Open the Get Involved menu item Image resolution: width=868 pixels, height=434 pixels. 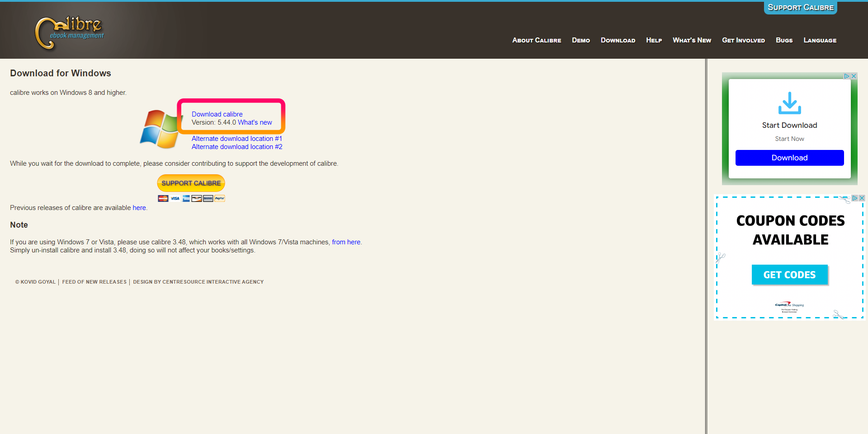[743, 40]
